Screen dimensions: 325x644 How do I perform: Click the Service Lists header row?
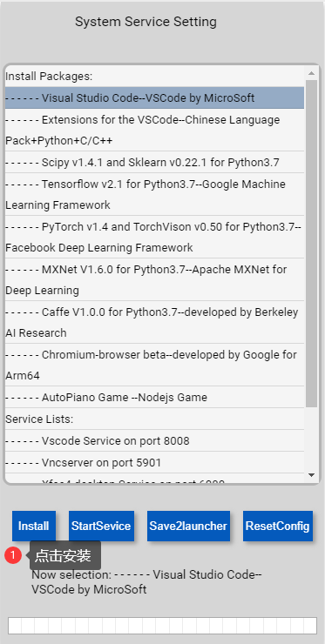click(155, 419)
